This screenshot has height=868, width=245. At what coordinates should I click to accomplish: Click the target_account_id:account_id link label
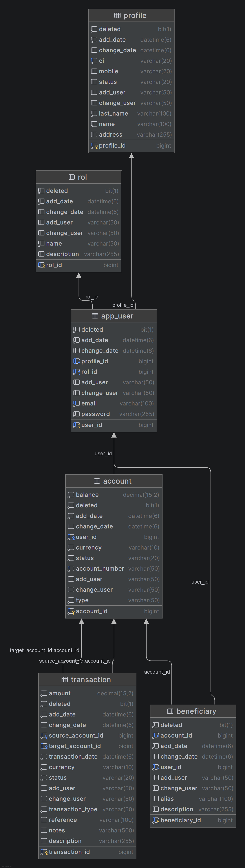45,650
